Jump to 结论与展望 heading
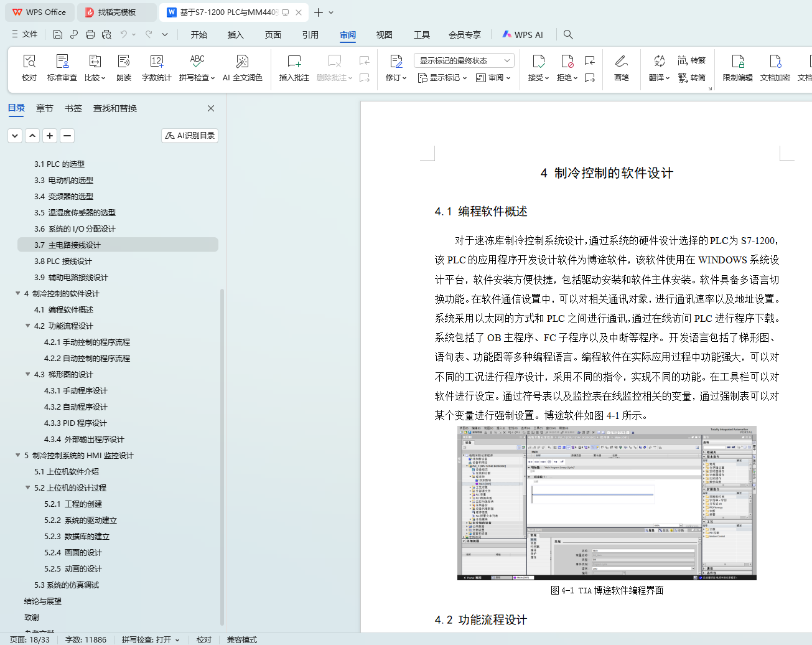 [43, 601]
